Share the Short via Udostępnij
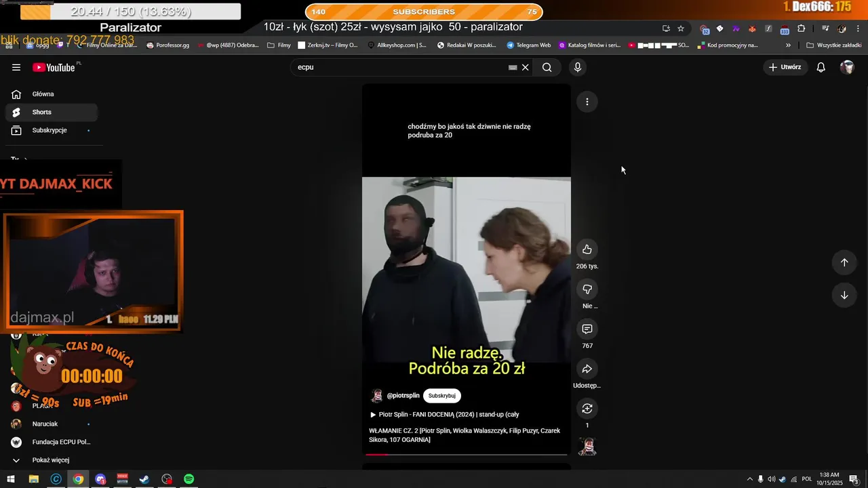The height and width of the screenshot is (488, 868). (587, 369)
